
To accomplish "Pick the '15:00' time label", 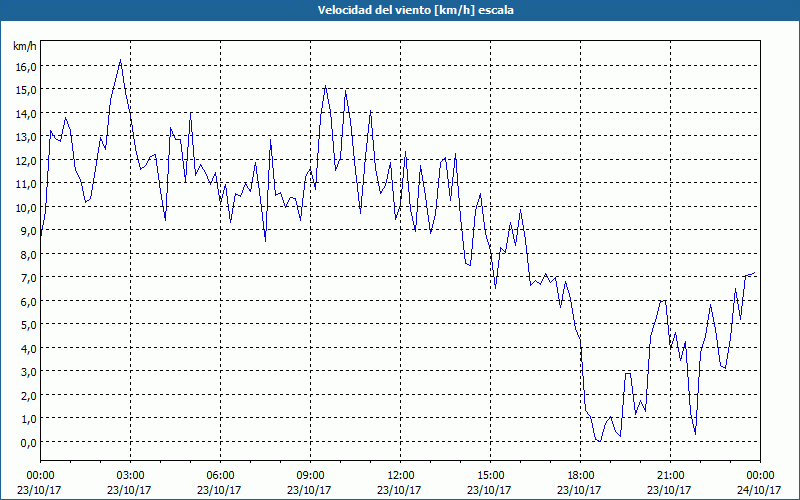I will [x=490, y=476].
